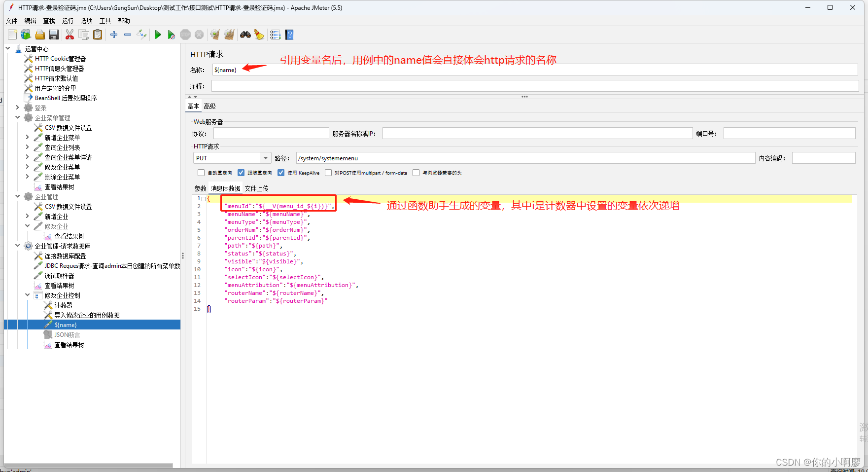868x472 pixels.
Task: Open the 工具 menu
Action: coord(105,21)
